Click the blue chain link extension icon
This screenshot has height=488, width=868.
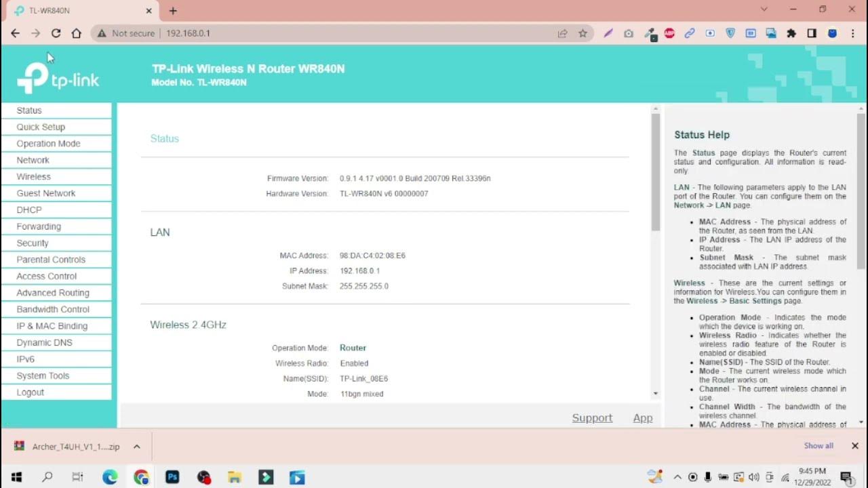coord(690,33)
